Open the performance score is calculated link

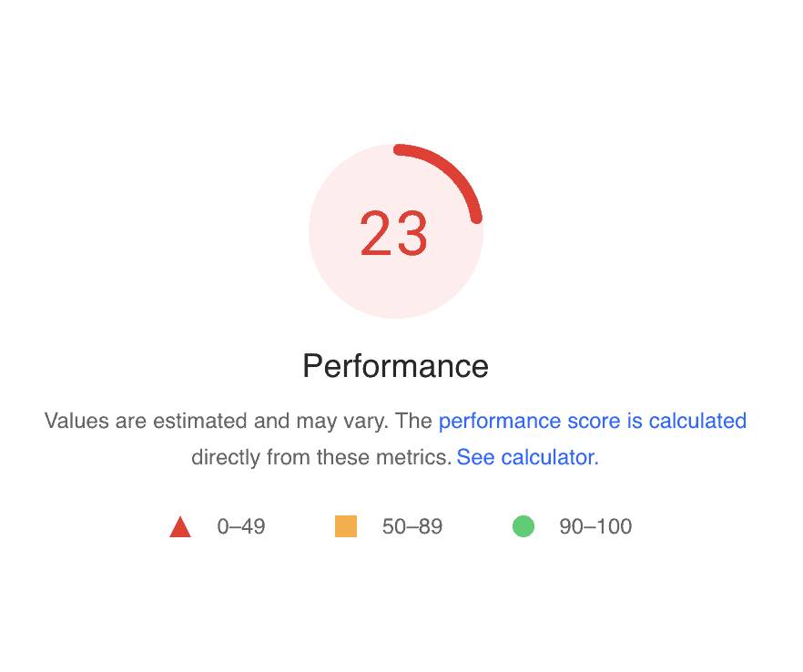click(x=593, y=421)
